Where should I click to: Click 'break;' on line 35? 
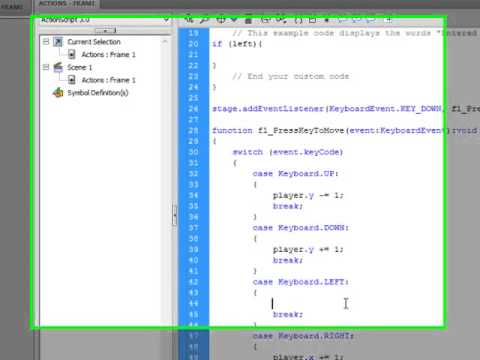(288, 206)
